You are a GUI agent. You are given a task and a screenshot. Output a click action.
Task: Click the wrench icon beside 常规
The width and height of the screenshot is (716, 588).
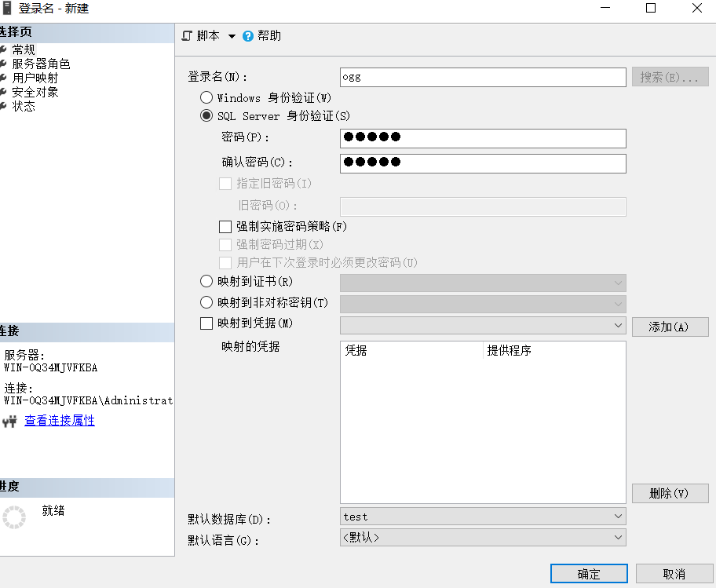coord(2,49)
